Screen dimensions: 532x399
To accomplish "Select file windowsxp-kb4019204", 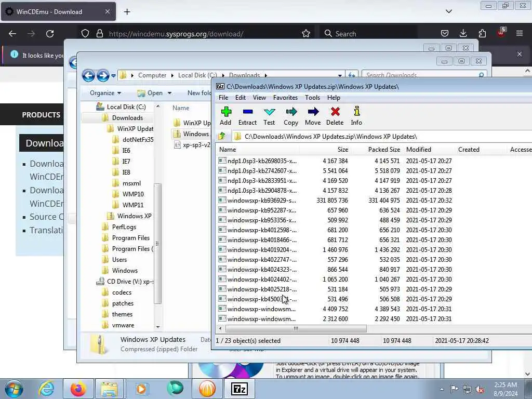I will [x=258, y=250].
